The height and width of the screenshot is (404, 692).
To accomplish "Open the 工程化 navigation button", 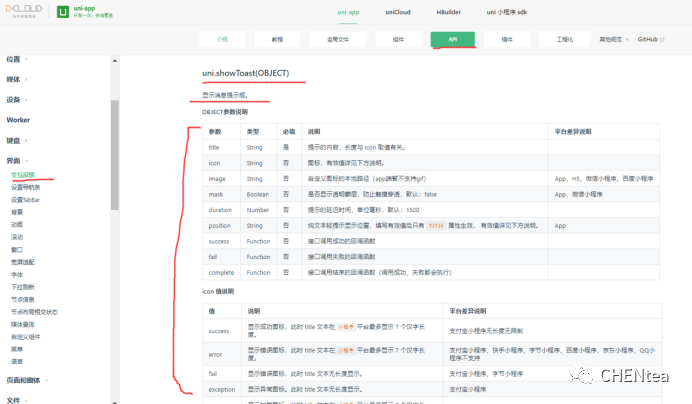I will pos(564,39).
